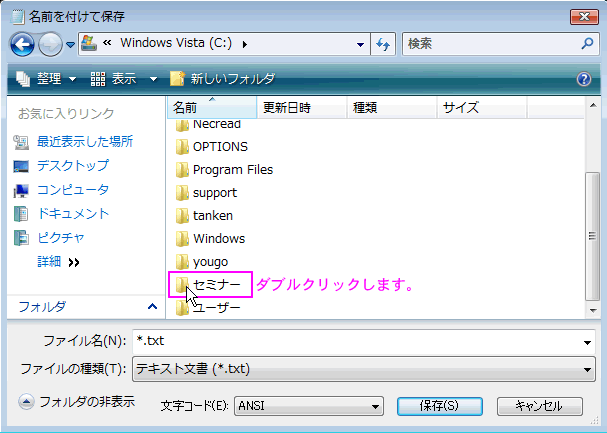Screen dimensions: 607x433
Task: Click the support folder icon
Action: [x=182, y=193]
